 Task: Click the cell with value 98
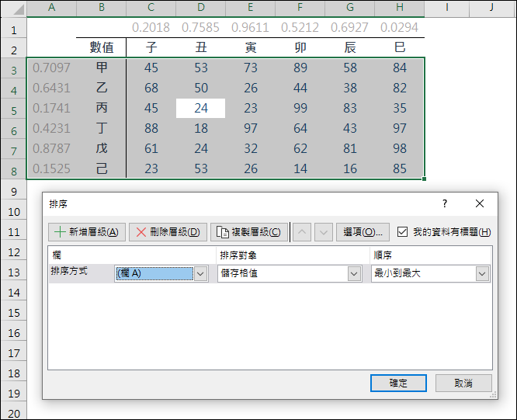pos(400,148)
